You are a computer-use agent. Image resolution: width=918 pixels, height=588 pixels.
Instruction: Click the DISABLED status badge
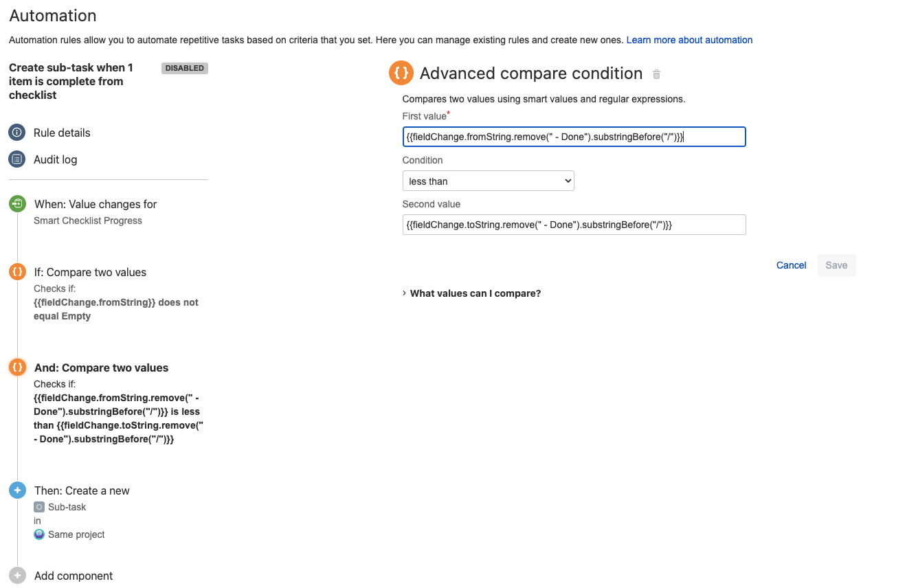pyautogui.click(x=184, y=68)
